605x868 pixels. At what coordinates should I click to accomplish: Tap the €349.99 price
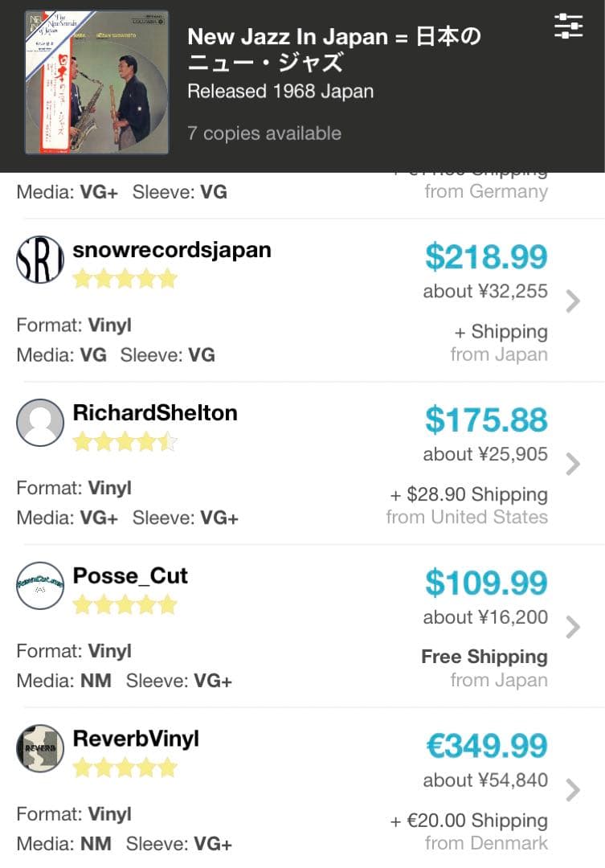coord(486,747)
